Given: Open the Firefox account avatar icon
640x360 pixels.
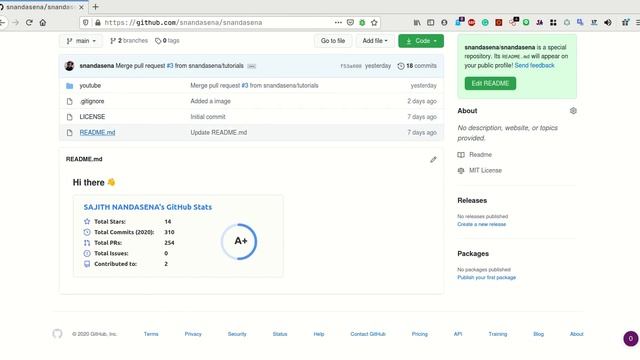Looking at the screenshot, I should [x=444, y=22].
